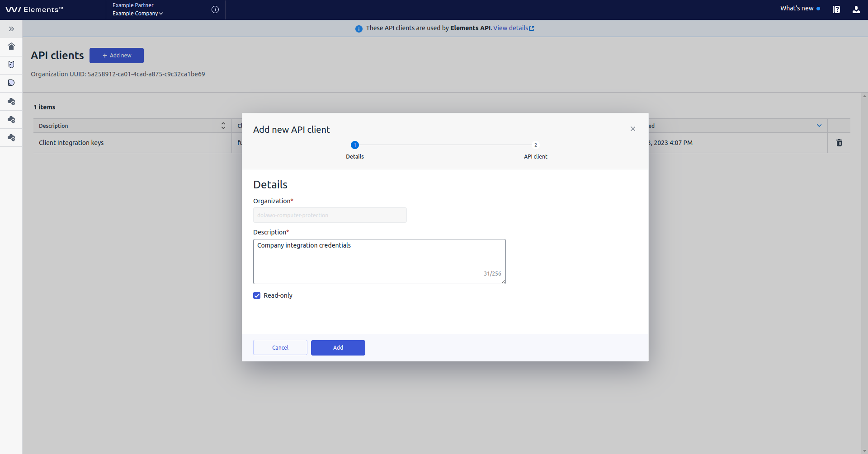
Task: Open the user account icon
Action: point(856,9)
